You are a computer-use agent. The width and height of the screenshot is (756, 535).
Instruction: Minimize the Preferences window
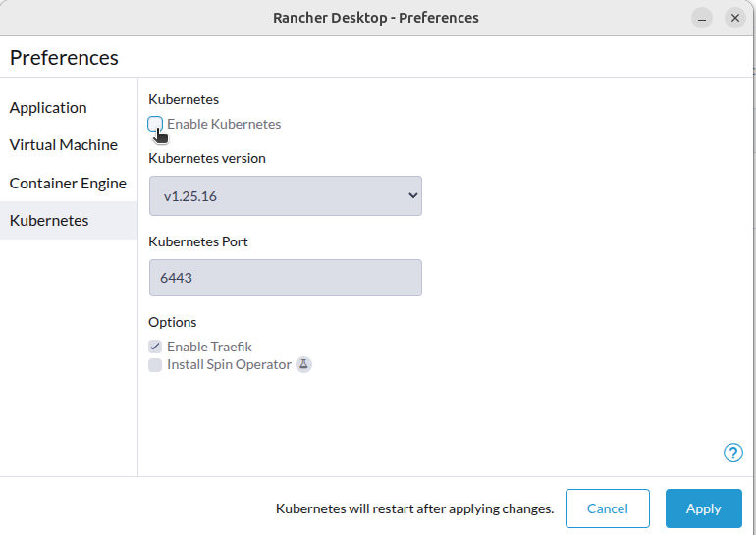click(702, 18)
